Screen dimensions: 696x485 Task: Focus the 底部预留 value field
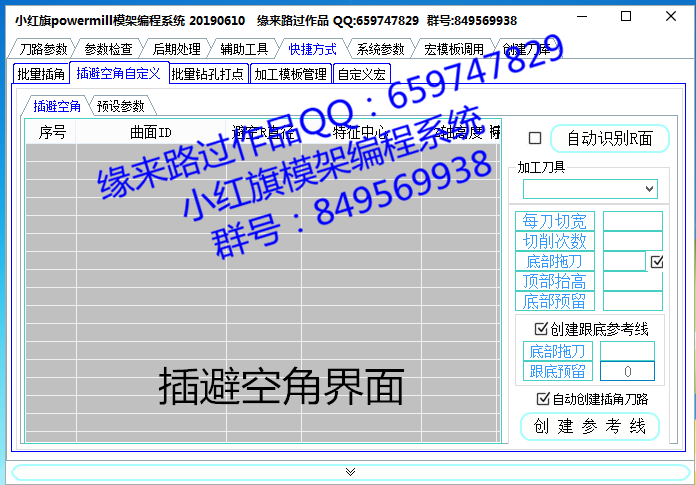coord(633,301)
